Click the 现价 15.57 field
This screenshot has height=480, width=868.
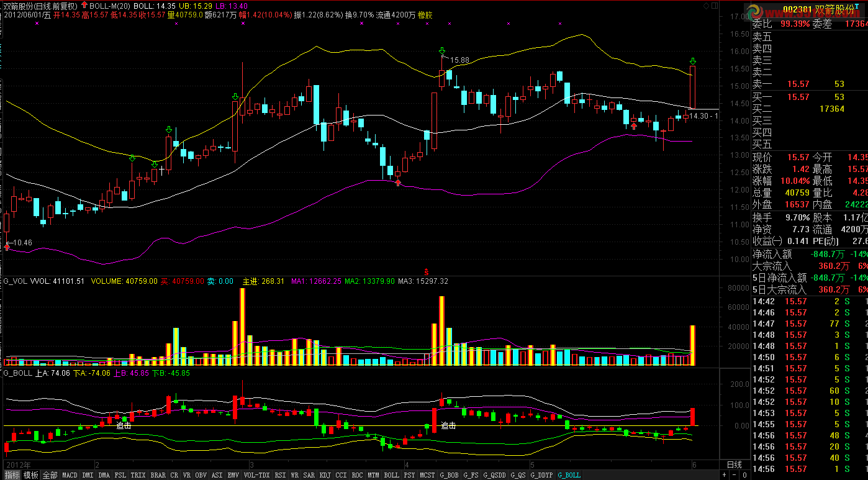[782, 158]
